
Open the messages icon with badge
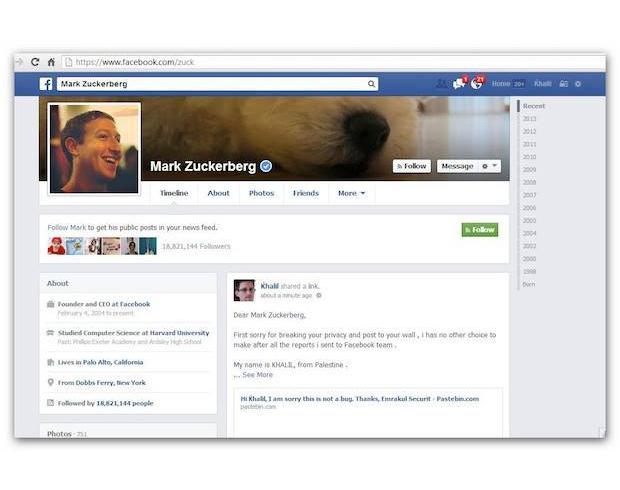tap(459, 83)
